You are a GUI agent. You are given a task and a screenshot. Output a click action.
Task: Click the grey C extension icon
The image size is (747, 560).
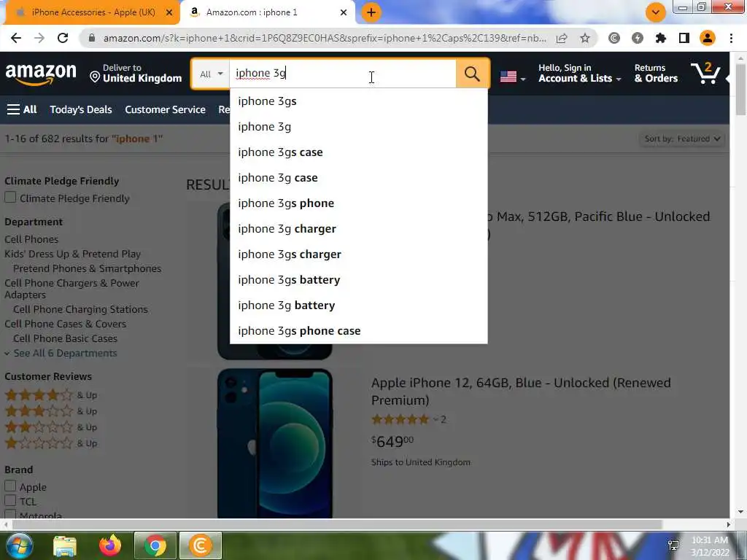pyautogui.click(x=614, y=38)
